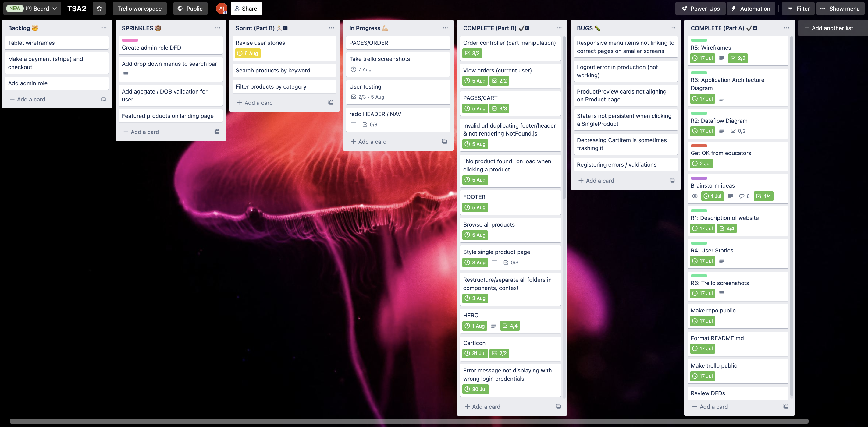
Task: Click Add a card in Backlog list
Action: 31,99
